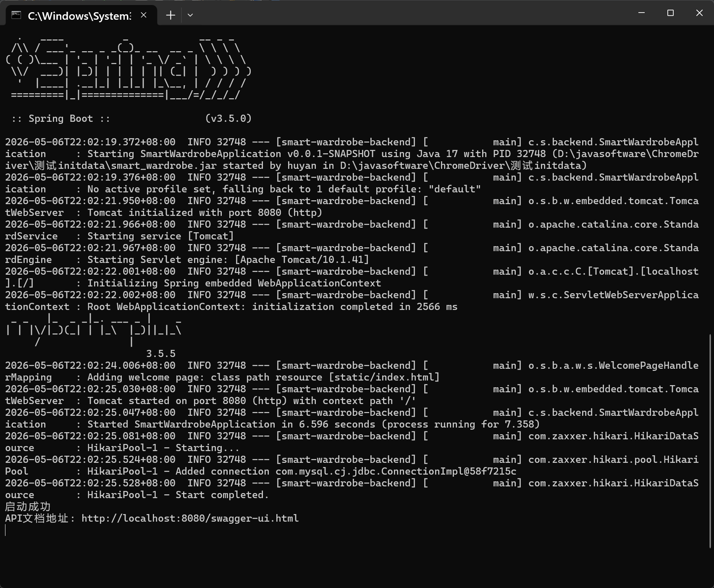Click the 'smart_wardrobe.jar' path text
The image size is (714, 588).
(164, 165)
